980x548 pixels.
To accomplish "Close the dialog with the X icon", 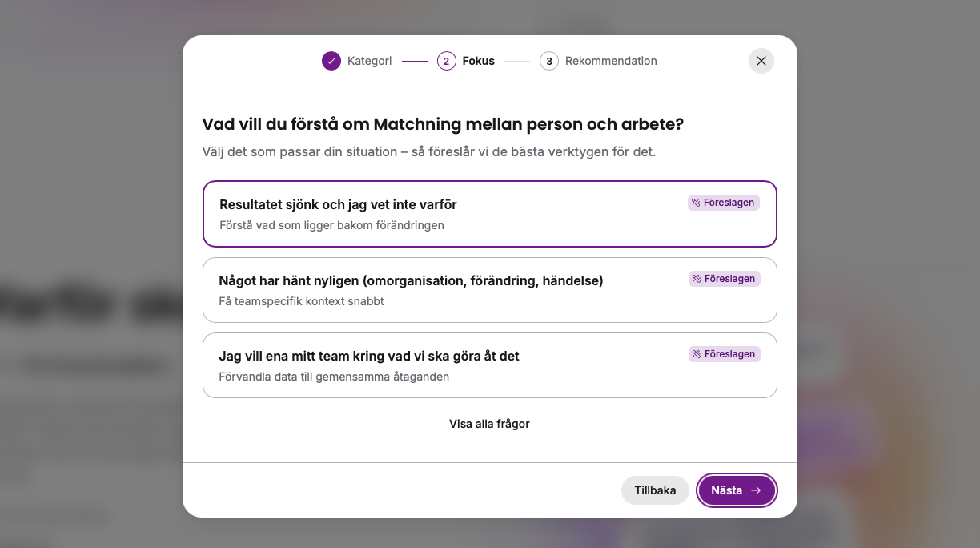I will pyautogui.click(x=761, y=61).
